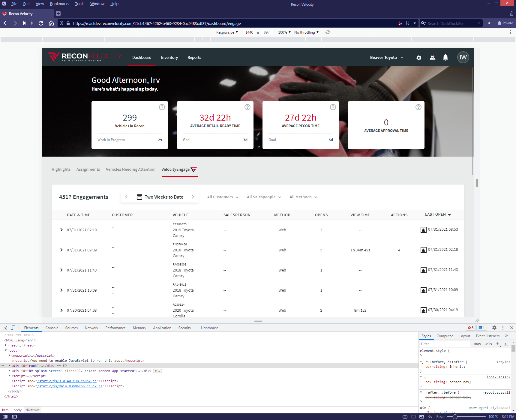Open settings gear in Recon header

pos(419,58)
